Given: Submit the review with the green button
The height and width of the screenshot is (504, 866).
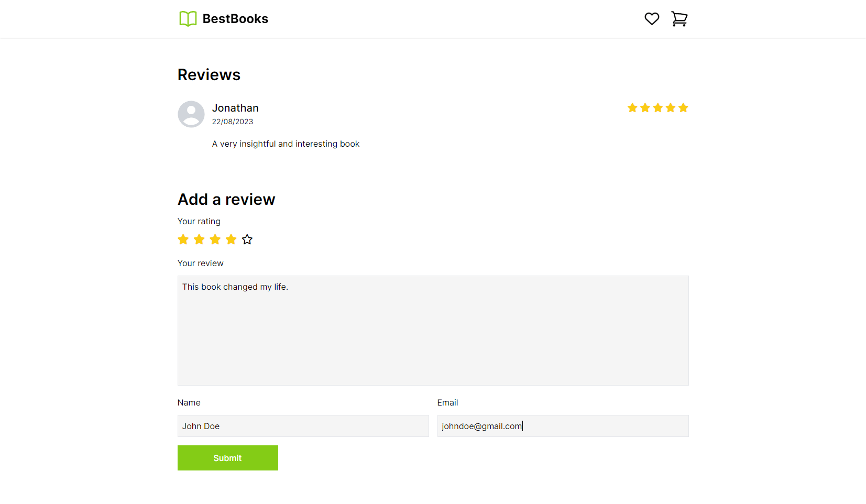Looking at the screenshot, I should coord(228,458).
